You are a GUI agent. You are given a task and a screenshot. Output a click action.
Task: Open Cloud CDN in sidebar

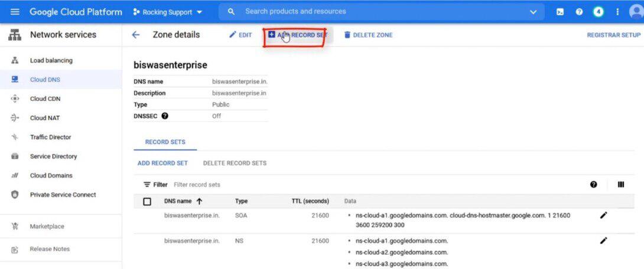click(45, 99)
